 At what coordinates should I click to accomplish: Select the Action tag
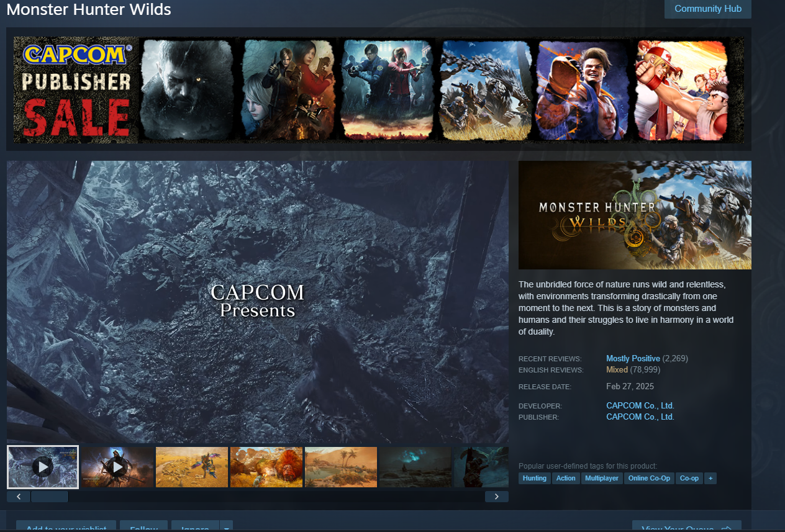click(566, 478)
